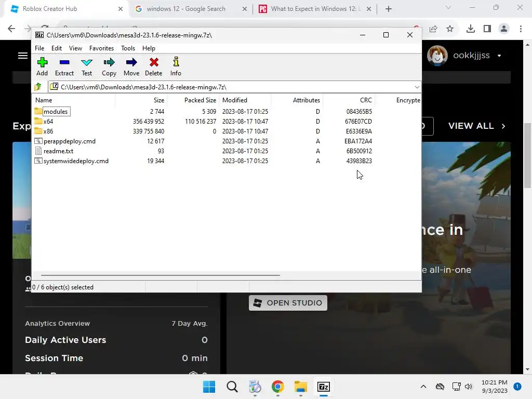Image resolution: width=532 pixels, height=399 pixels.
Task: Open the Chrome profile avatar
Action: pyautogui.click(x=504, y=29)
